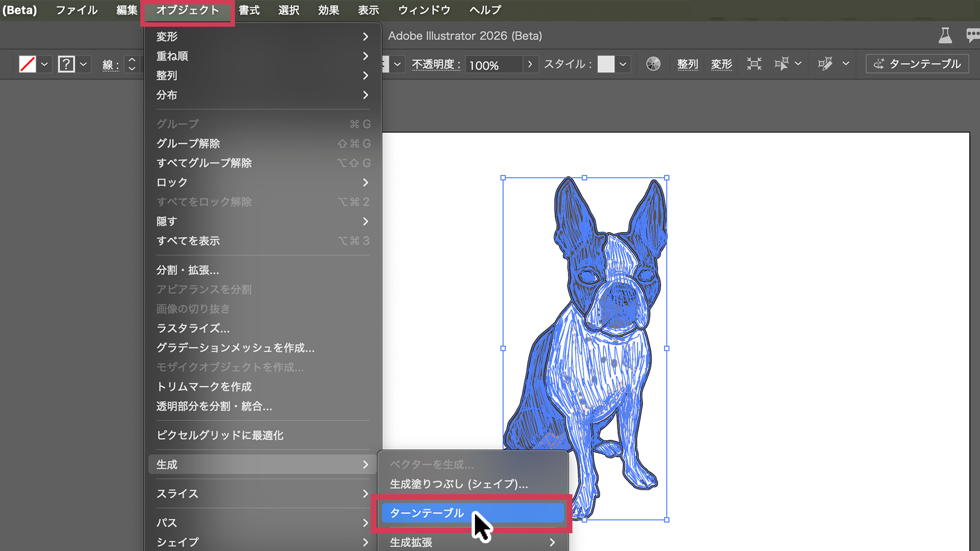Click the stroke question mark swatch
The image size is (980, 551).
pyautogui.click(x=66, y=64)
